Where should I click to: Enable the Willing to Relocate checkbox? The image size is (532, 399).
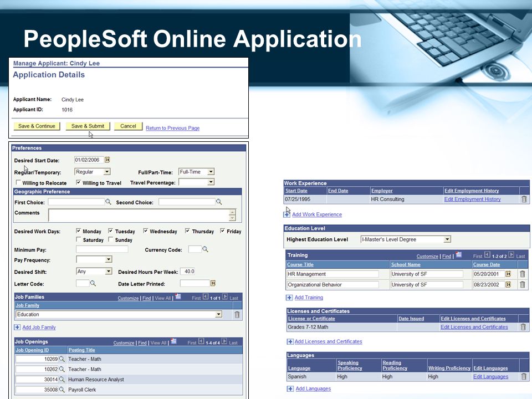coord(18,182)
